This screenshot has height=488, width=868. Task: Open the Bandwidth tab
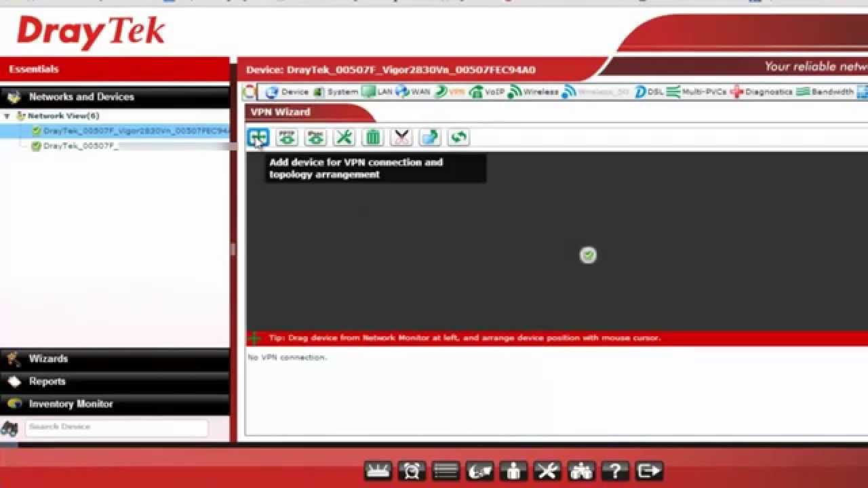tap(825, 91)
